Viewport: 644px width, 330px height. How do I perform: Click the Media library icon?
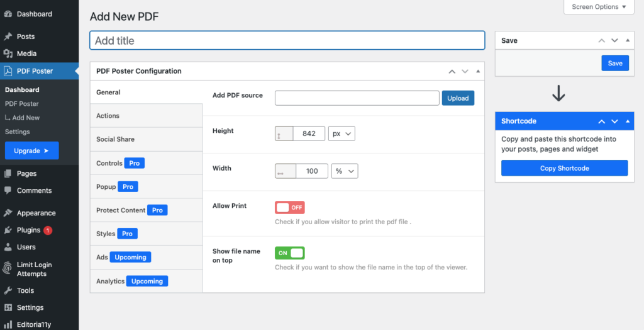8,54
